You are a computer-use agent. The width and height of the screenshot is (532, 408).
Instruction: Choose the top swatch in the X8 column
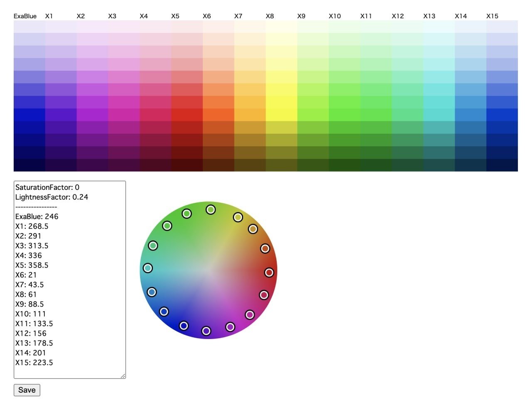[x=281, y=27]
